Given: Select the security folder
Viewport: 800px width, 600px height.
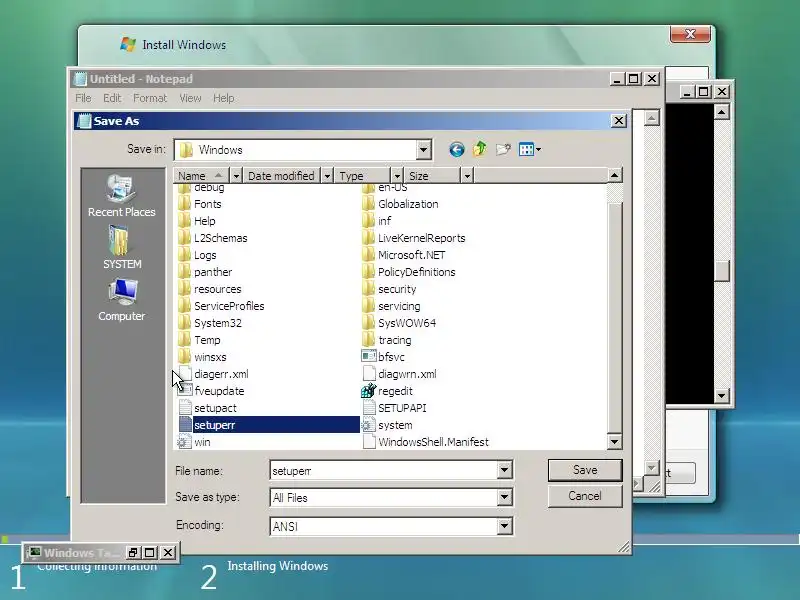Looking at the screenshot, I should coord(389,289).
